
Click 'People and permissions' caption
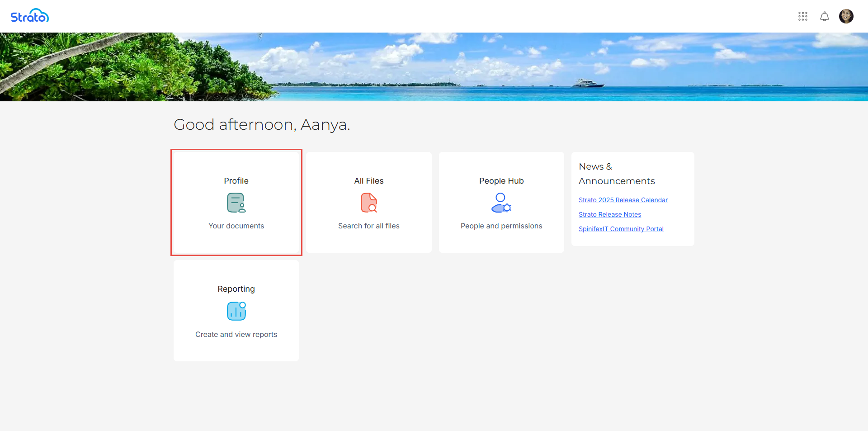(x=501, y=226)
